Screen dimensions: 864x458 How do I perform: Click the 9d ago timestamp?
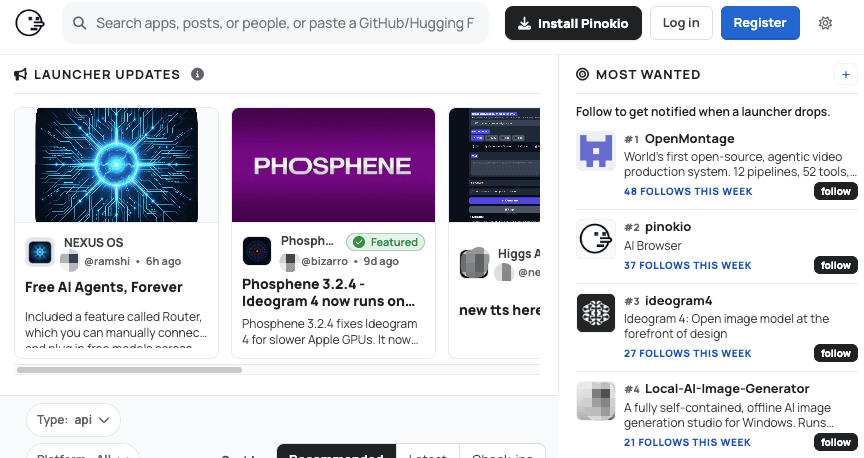pos(381,261)
